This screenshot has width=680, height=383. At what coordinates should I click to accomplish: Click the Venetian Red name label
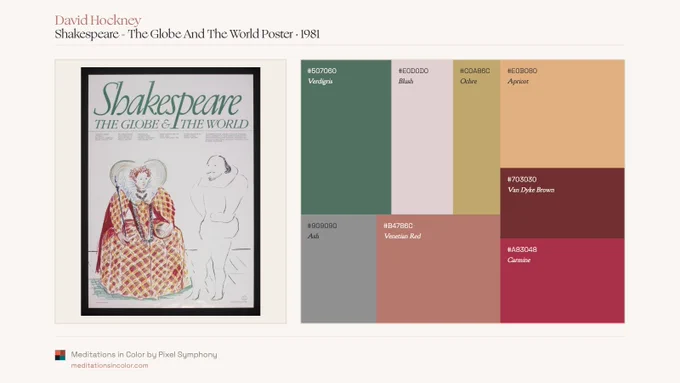pyautogui.click(x=402, y=236)
